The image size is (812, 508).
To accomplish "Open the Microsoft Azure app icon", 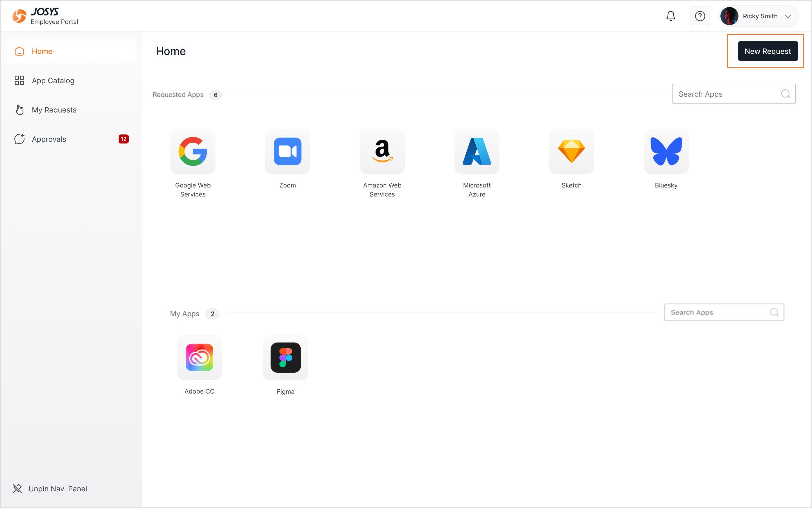I will (x=477, y=152).
